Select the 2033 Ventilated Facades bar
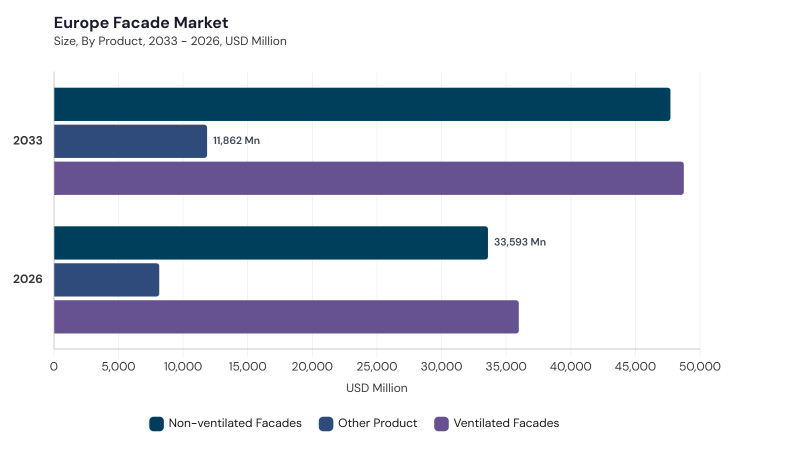Viewport: 800px width, 450px height. click(369, 178)
